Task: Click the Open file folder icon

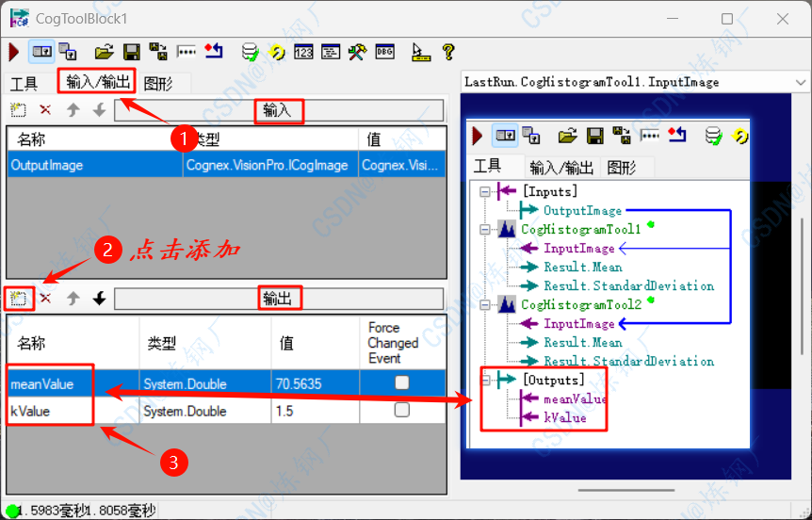Action: coord(104,52)
